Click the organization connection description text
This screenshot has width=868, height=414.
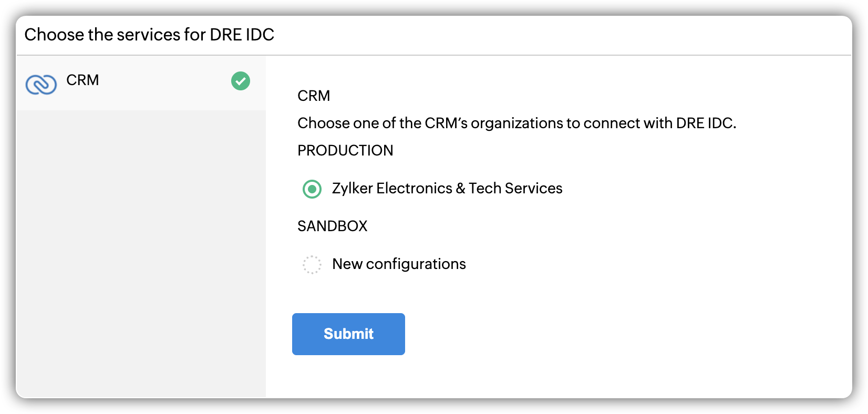point(516,123)
